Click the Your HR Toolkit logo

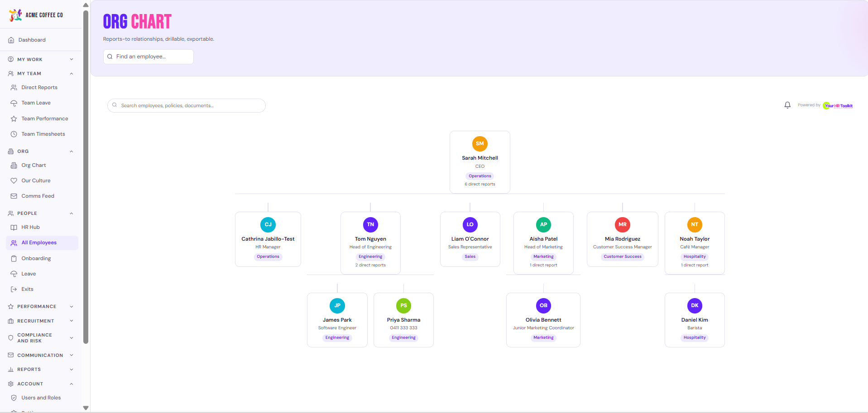[838, 105]
